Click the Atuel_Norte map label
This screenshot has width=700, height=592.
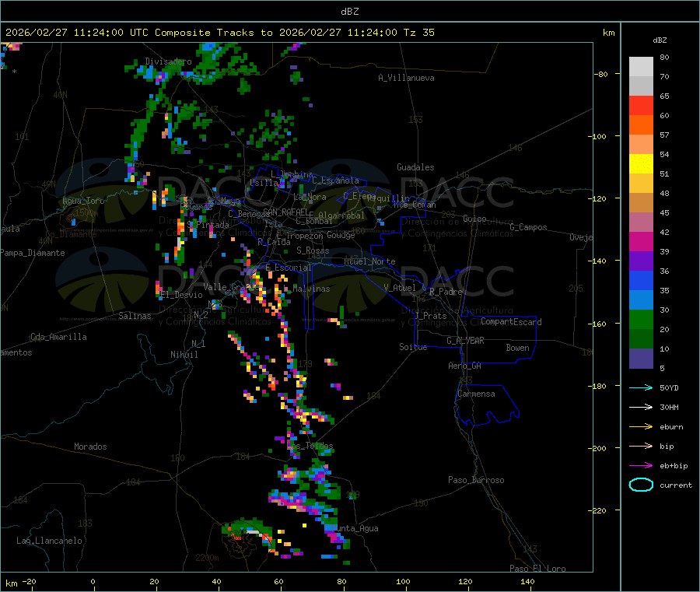[x=369, y=261]
